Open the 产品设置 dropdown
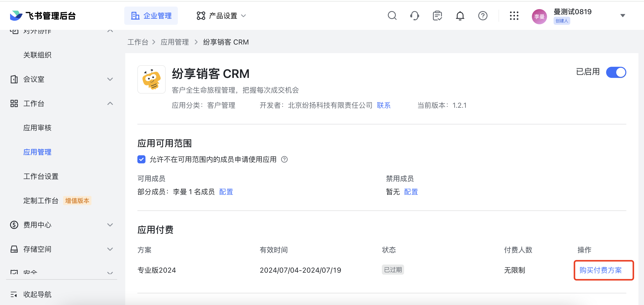Viewport: 644px width, 305px height. (221, 16)
